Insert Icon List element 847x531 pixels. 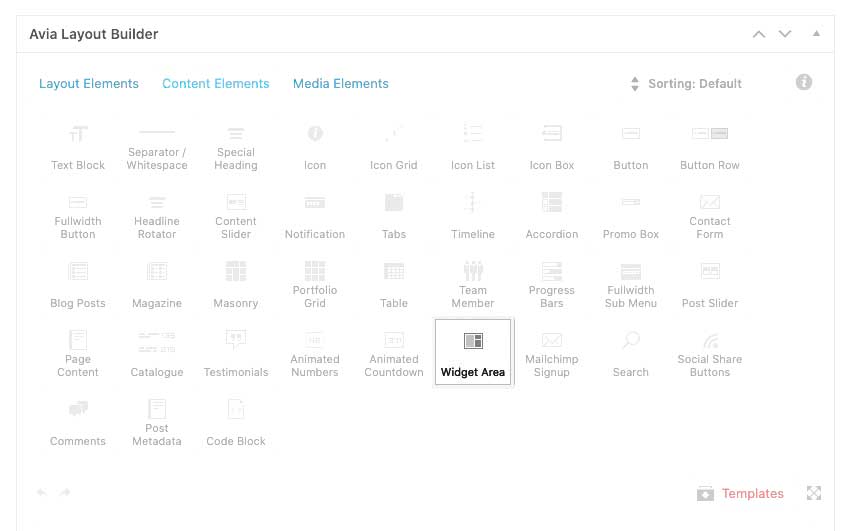tap(473, 145)
